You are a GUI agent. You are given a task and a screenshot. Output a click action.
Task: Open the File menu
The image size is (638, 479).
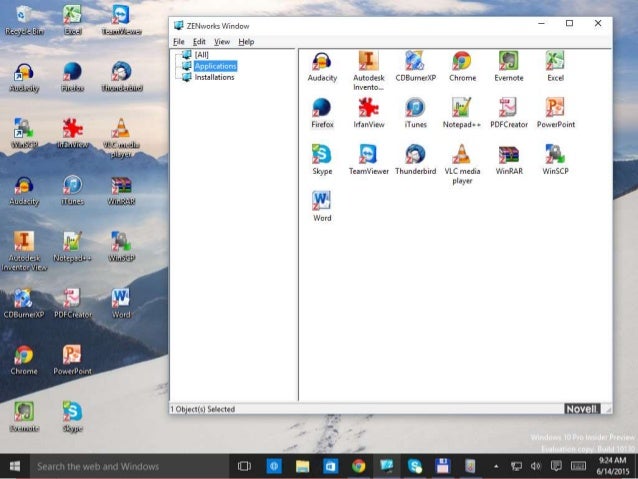click(x=179, y=42)
